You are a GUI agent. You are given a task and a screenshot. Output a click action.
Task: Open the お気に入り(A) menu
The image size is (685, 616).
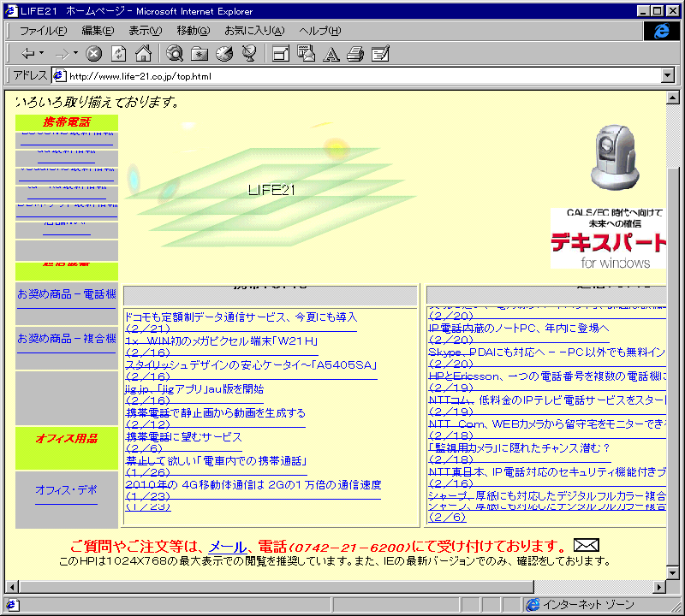(254, 31)
